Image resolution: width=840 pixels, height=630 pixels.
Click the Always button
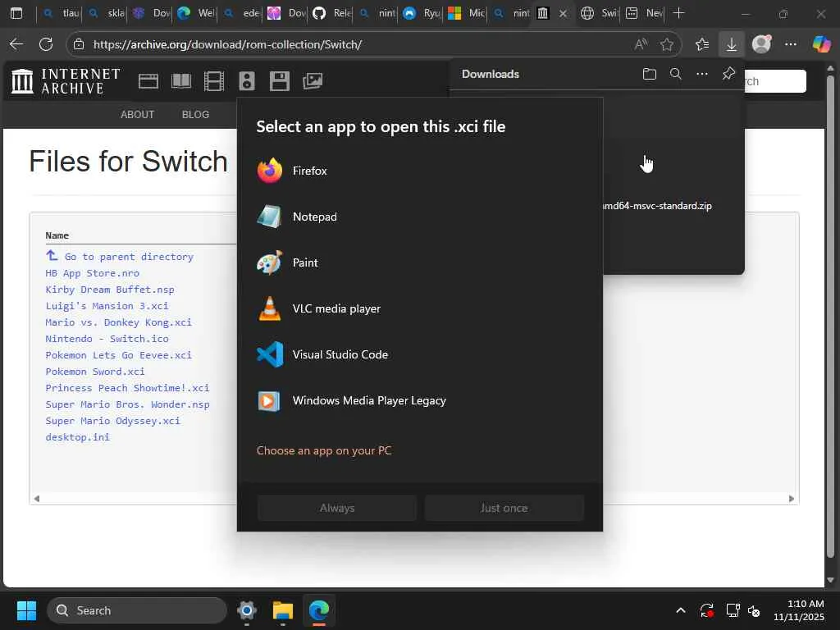tap(337, 508)
